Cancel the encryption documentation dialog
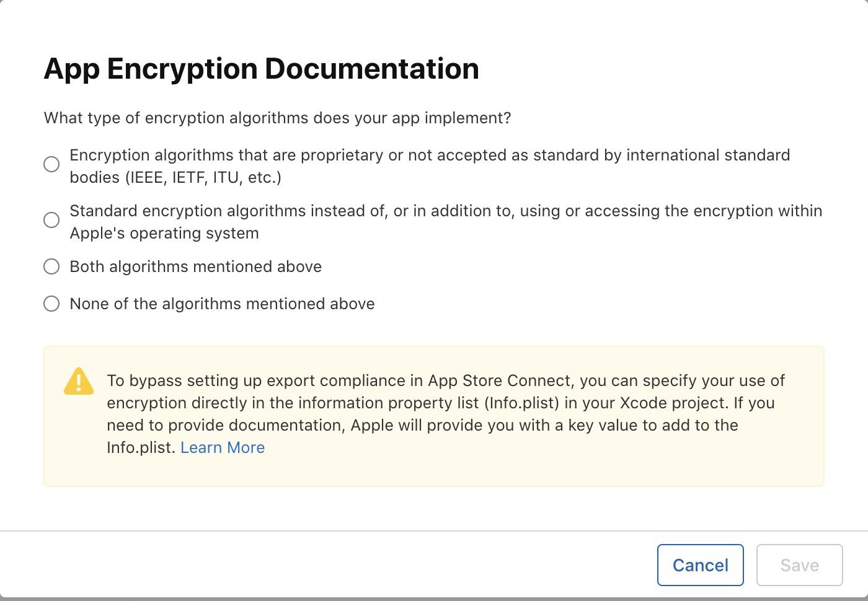Screen dimensions: 868x601 tap(700, 565)
